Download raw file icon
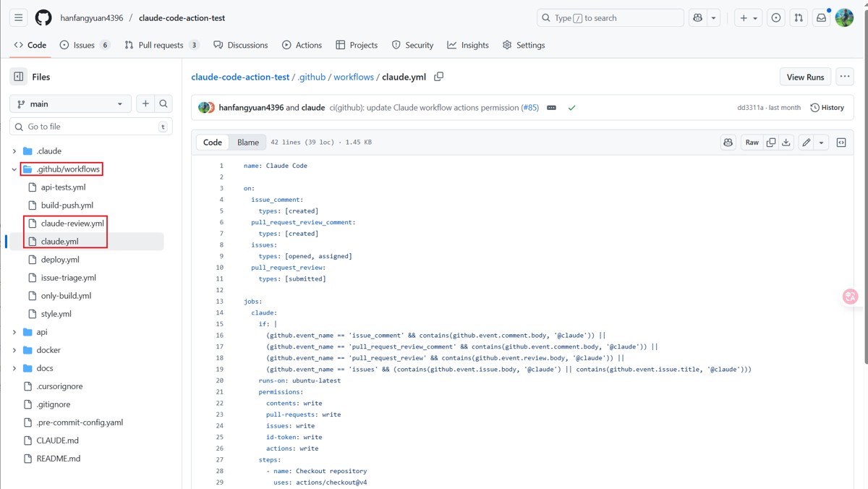This screenshot has height=489, width=868. tap(786, 143)
